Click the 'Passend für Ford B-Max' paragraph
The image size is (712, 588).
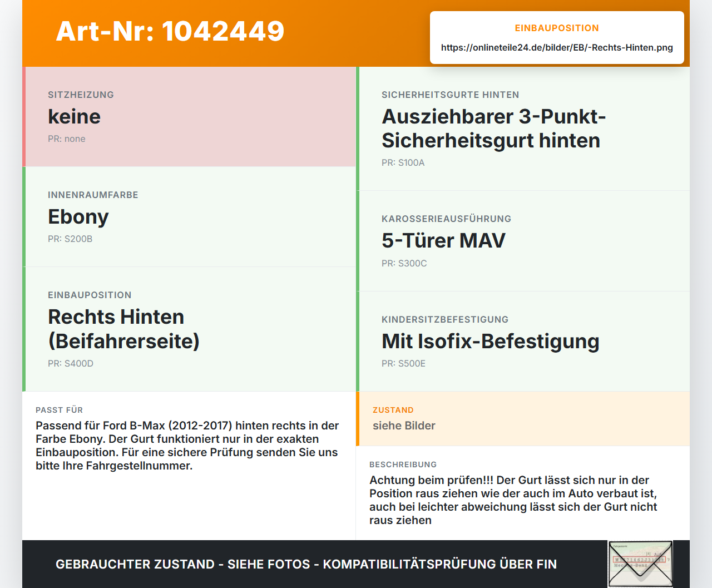point(187,446)
